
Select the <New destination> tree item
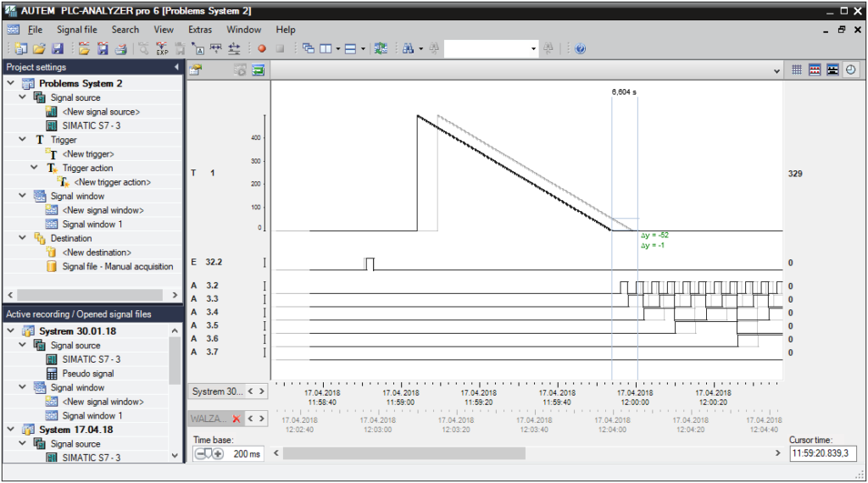coord(97,253)
